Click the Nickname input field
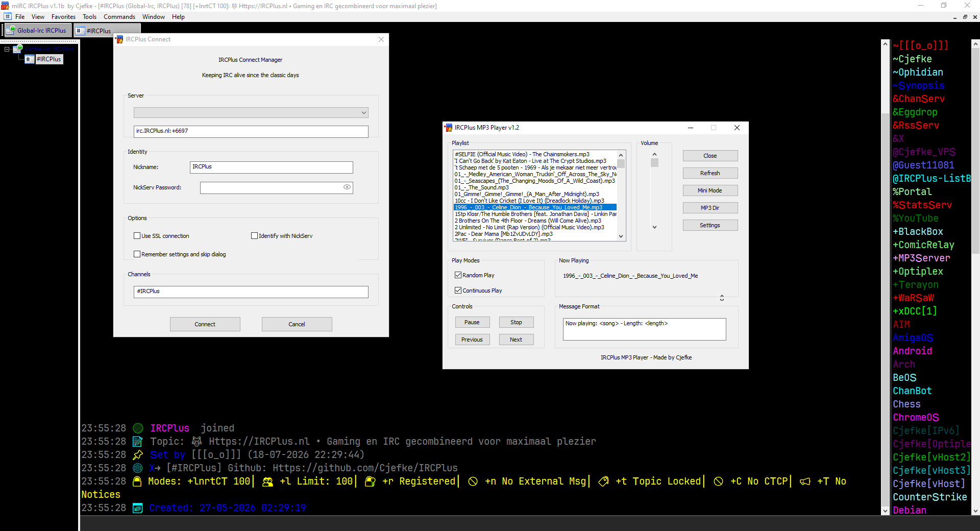Viewport: 980px width, 531px height. pyautogui.click(x=272, y=167)
